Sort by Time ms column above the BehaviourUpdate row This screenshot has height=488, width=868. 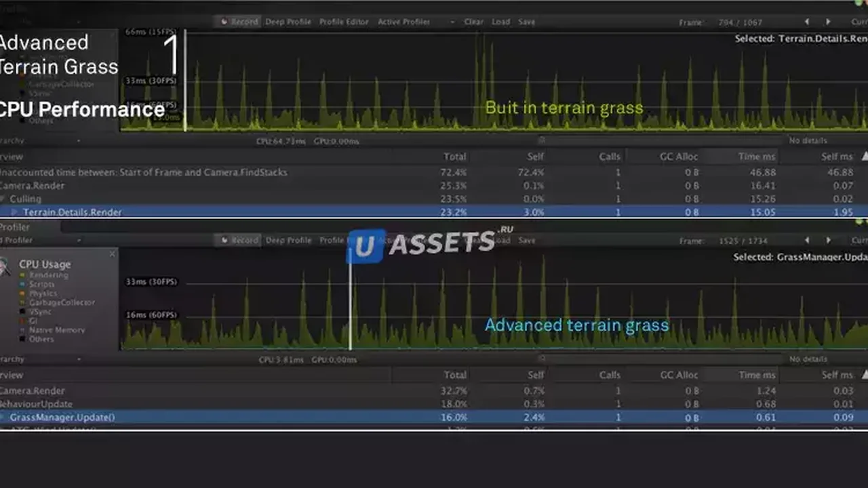click(x=757, y=375)
